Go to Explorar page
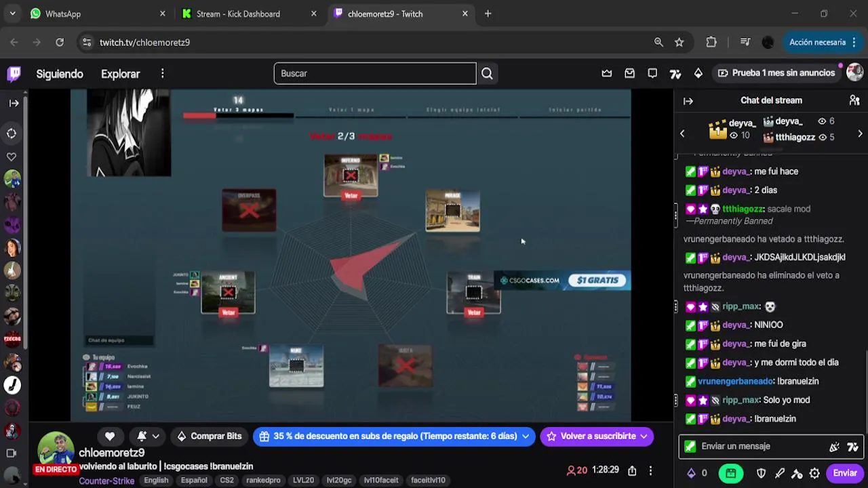The image size is (868, 488). [x=121, y=74]
